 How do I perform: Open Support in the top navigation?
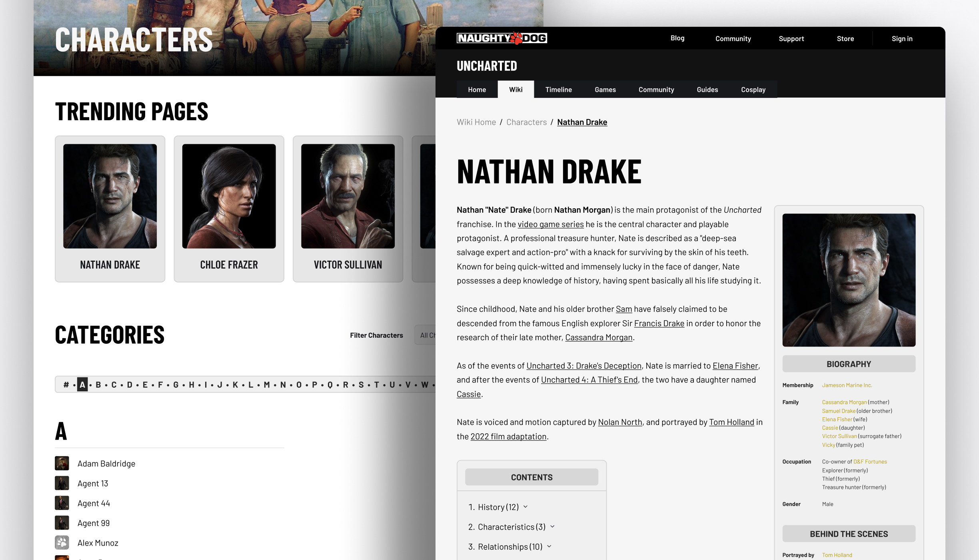pyautogui.click(x=791, y=39)
